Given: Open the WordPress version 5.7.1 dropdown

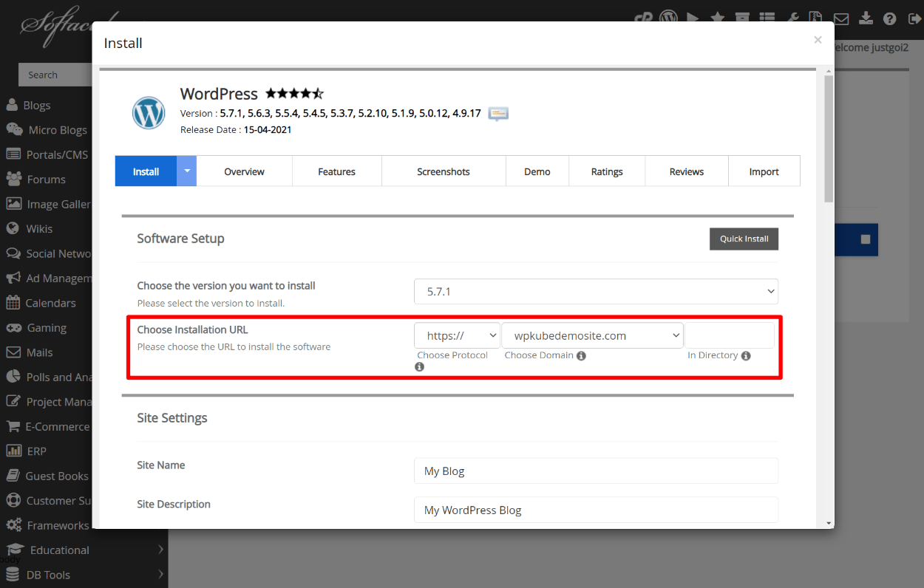Looking at the screenshot, I should pyautogui.click(x=596, y=291).
